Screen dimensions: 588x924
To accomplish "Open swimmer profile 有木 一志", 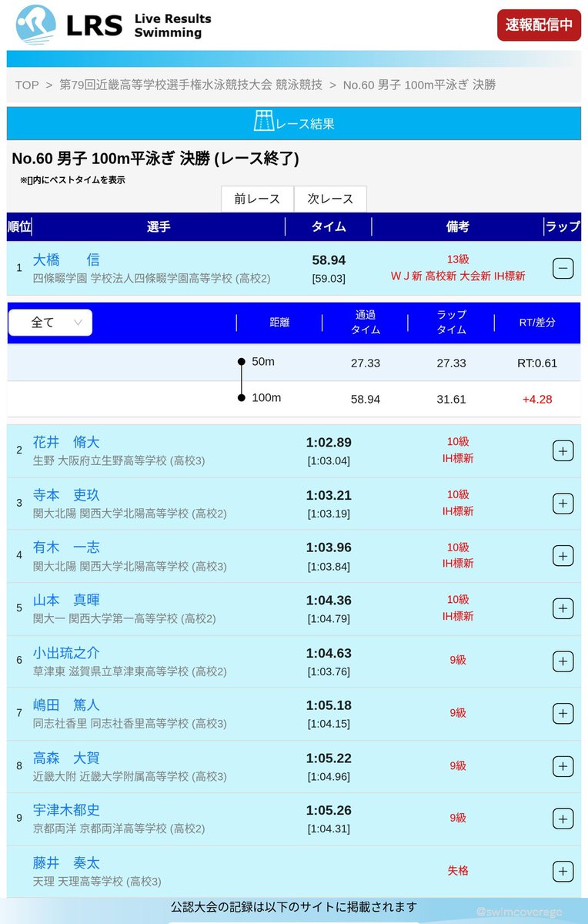I will tap(66, 547).
